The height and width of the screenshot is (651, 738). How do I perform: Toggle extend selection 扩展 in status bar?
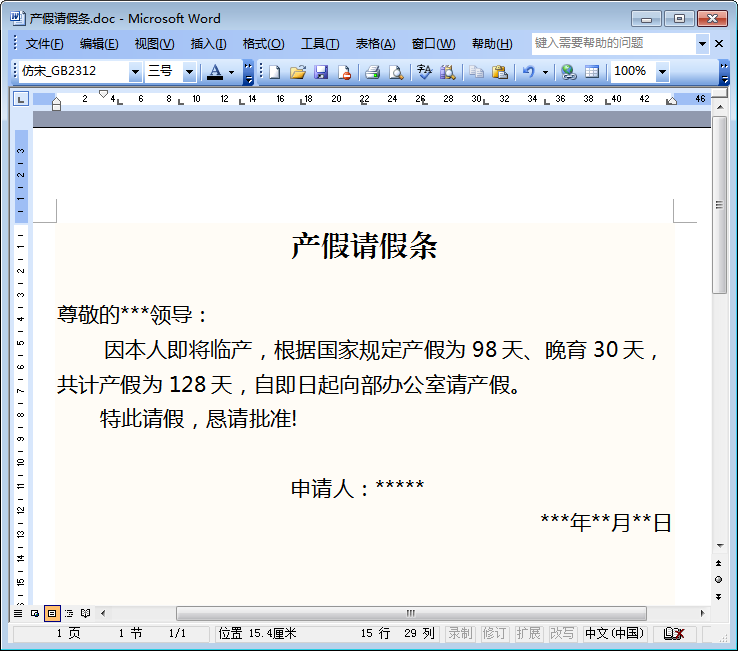528,634
